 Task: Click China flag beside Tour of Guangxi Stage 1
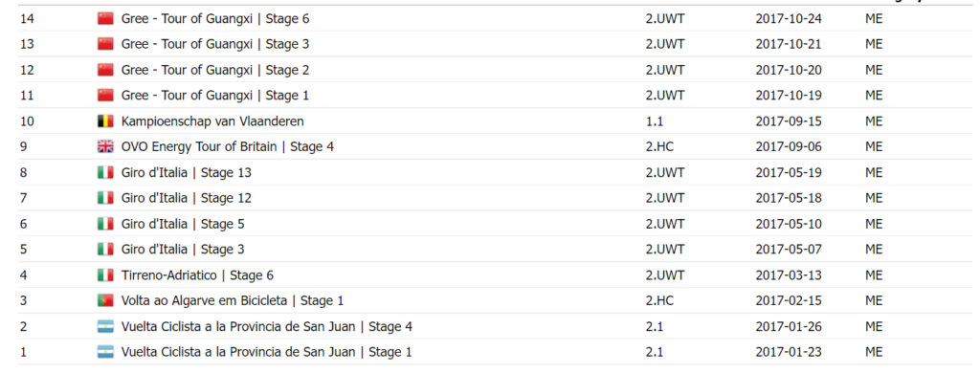pos(105,96)
